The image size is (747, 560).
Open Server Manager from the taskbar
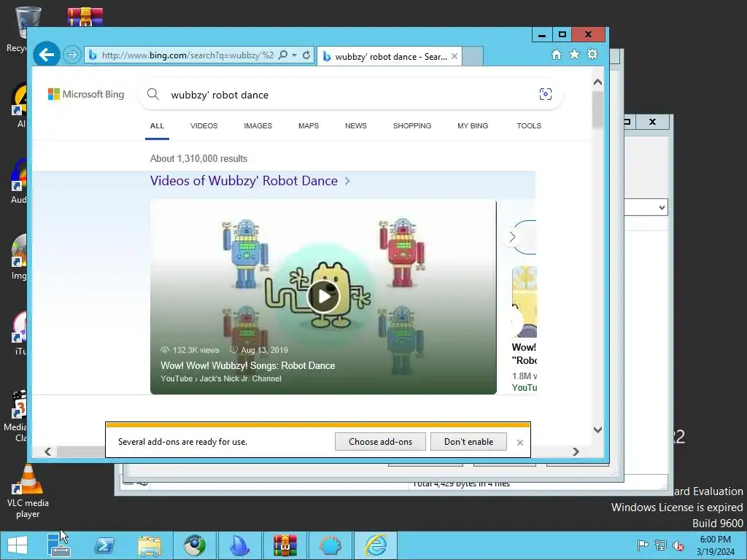coord(59,545)
